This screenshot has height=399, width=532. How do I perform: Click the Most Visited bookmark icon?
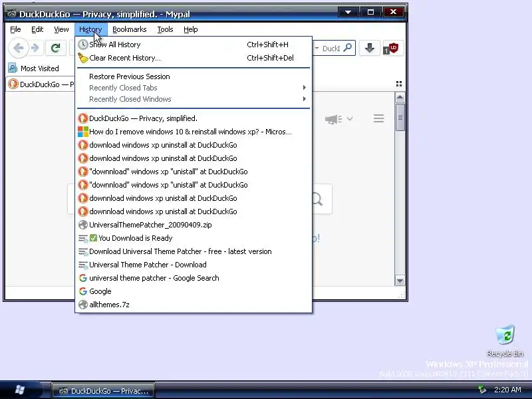click(13, 68)
